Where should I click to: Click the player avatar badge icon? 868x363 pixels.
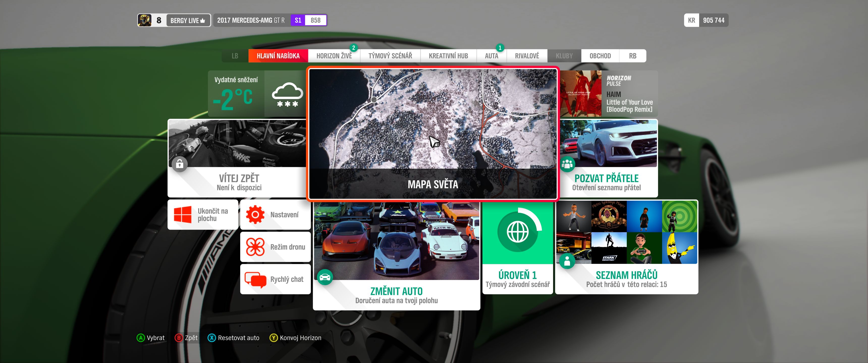click(145, 20)
